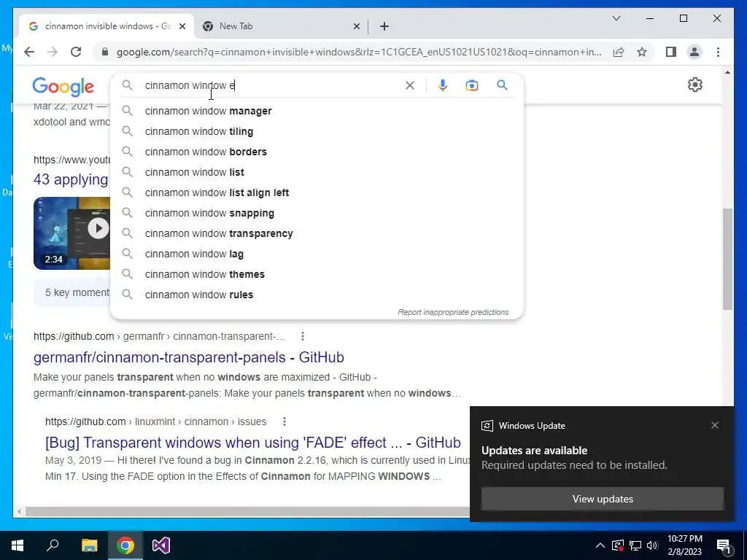Open Google quick settings gear
Image resolution: width=747 pixels, height=560 pixels.
click(695, 85)
